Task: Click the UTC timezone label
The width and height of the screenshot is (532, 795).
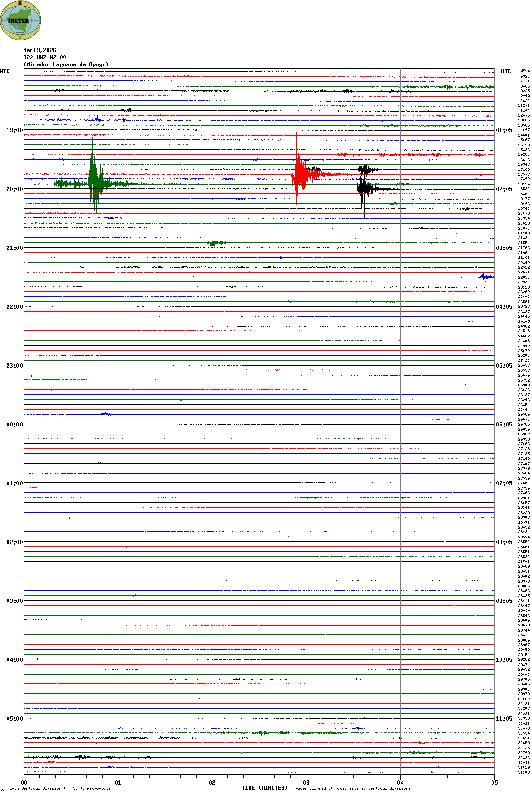Action: pos(506,72)
